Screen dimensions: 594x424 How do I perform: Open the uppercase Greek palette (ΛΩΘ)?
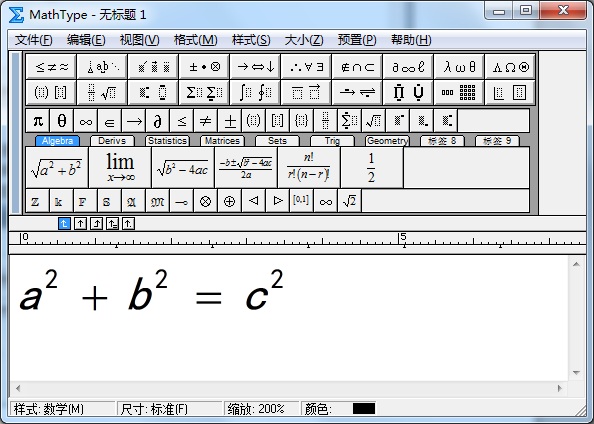click(510, 67)
